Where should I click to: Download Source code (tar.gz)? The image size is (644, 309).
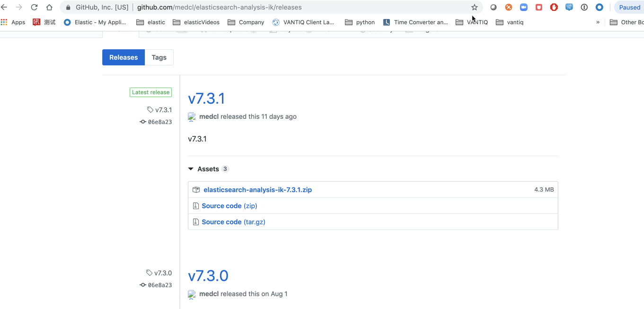[x=233, y=222]
